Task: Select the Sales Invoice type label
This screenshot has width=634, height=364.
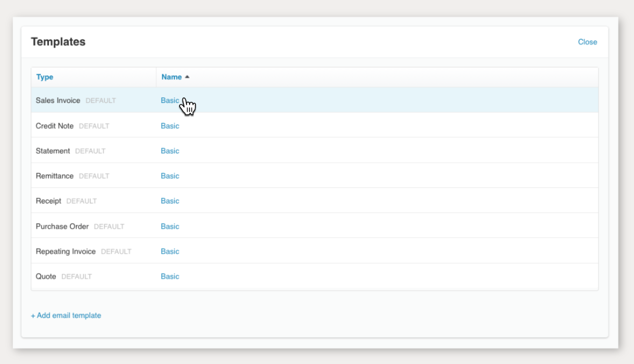Action: point(57,100)
